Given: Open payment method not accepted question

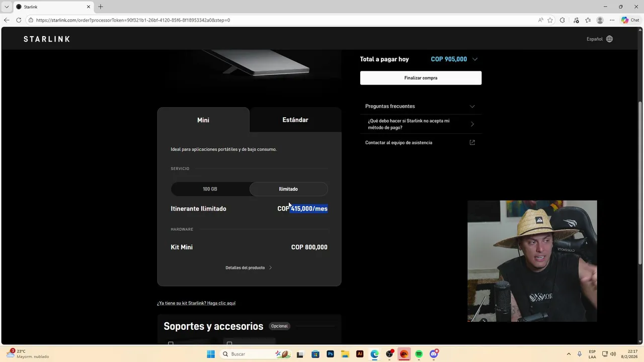Looking at the screenshot, I should (x=421, y=124).
